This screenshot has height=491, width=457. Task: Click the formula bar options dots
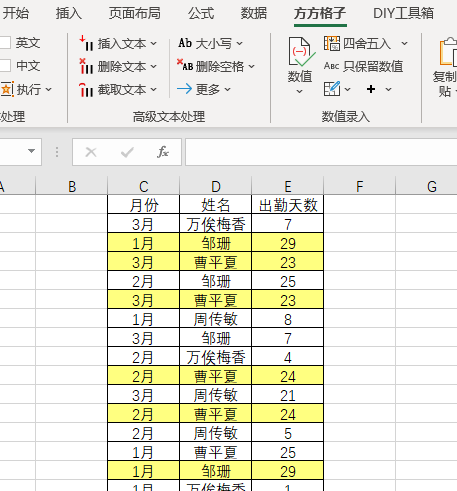click(x=57, y=152)
